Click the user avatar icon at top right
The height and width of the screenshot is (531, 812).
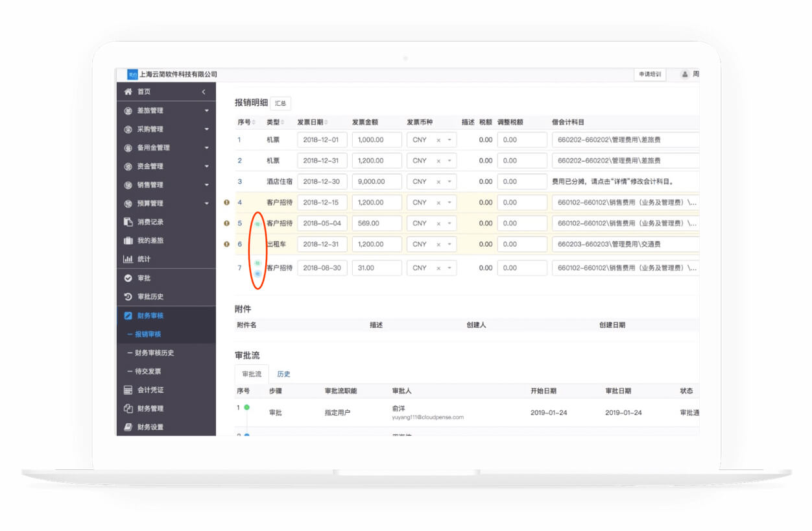coord(684,75)
